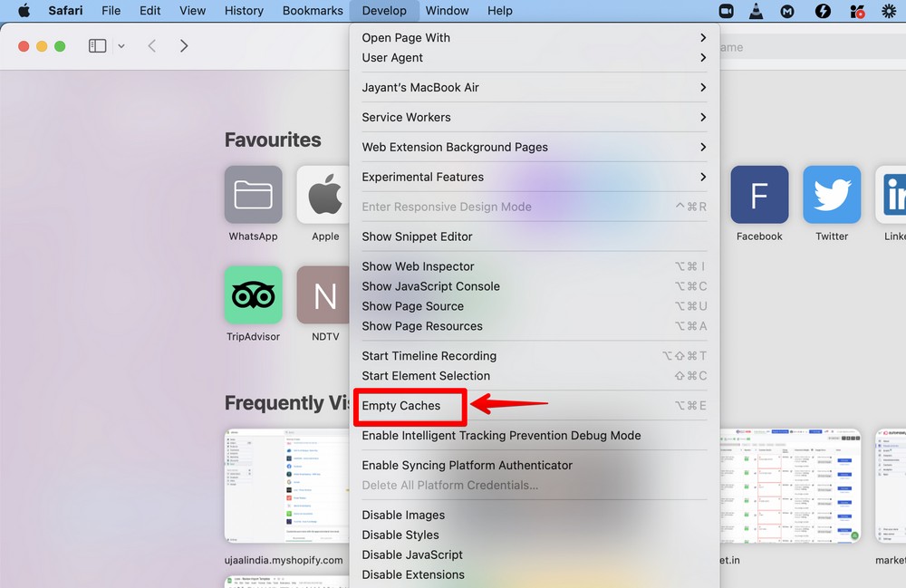The width and height of the screenshot is (906, 588).
Task: Open sidebar options dropdown chevron
Action: [121, 46]
